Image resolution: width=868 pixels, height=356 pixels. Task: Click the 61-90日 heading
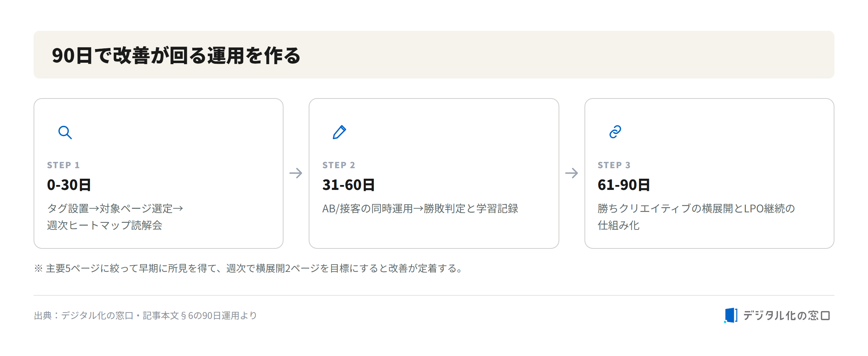coord(624,185)
